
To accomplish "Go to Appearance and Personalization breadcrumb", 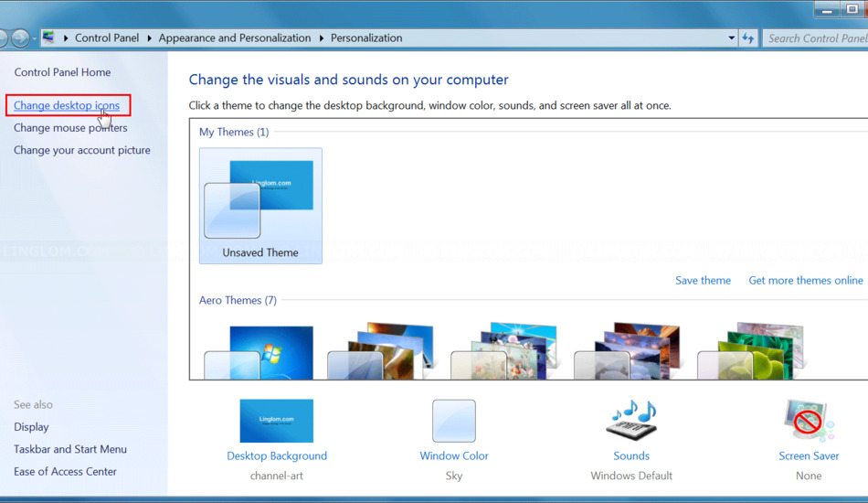I will pos(234,38).
